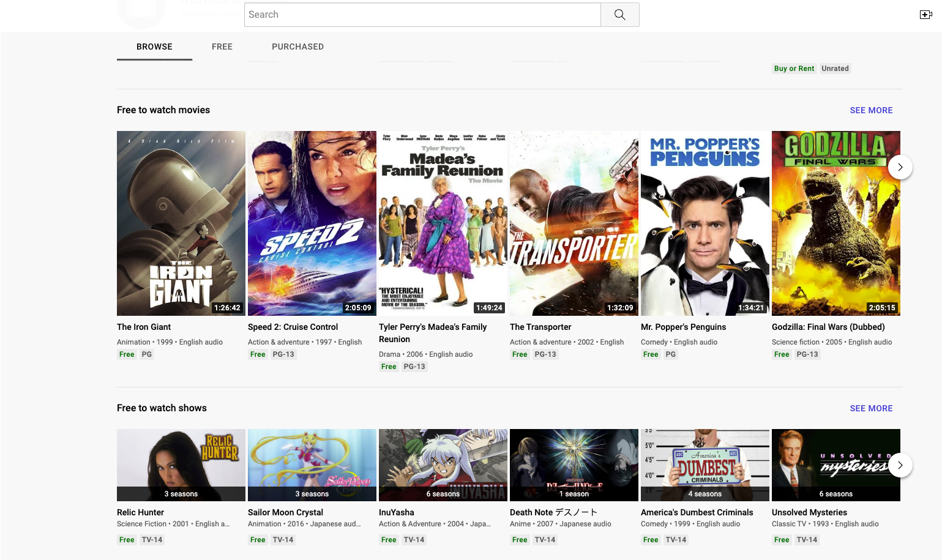Image resolution: width=942 pixels, height=560 pixels.
Task: Click the Buy or Rent badge
Action: (794, 69)
